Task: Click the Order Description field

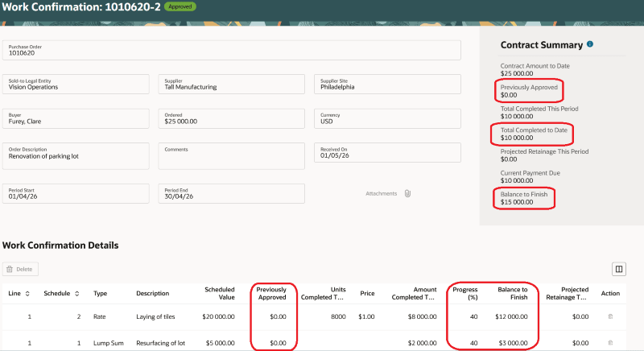Action: (x=76, y=156)
